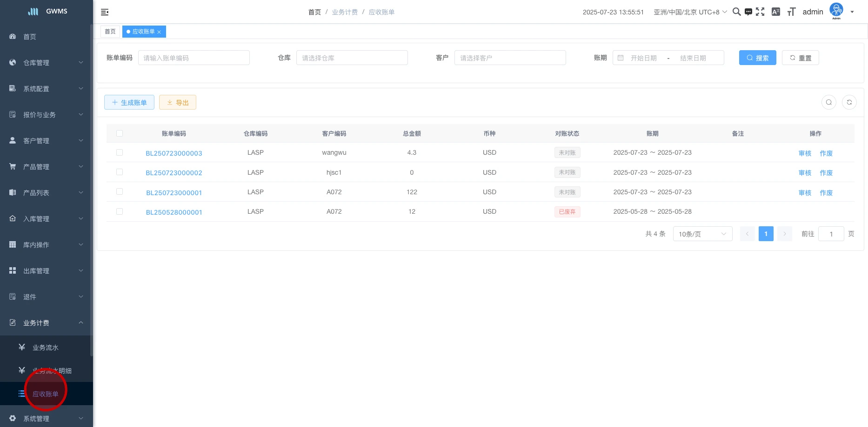868x427 pixels.
Task: Switch to the 首页 tab
Action: [110, 32]
